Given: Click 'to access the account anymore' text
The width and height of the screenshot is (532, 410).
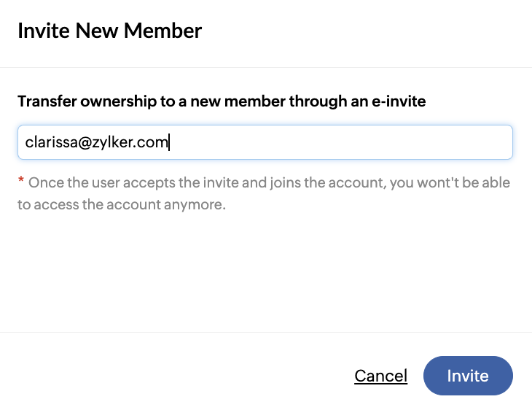Looking at the screenshot, I should click(x=122, y=204).
